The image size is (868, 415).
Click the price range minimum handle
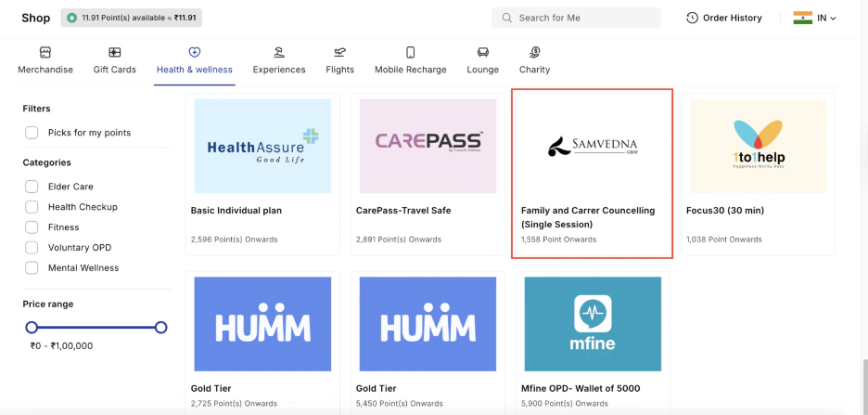(32, 328)
